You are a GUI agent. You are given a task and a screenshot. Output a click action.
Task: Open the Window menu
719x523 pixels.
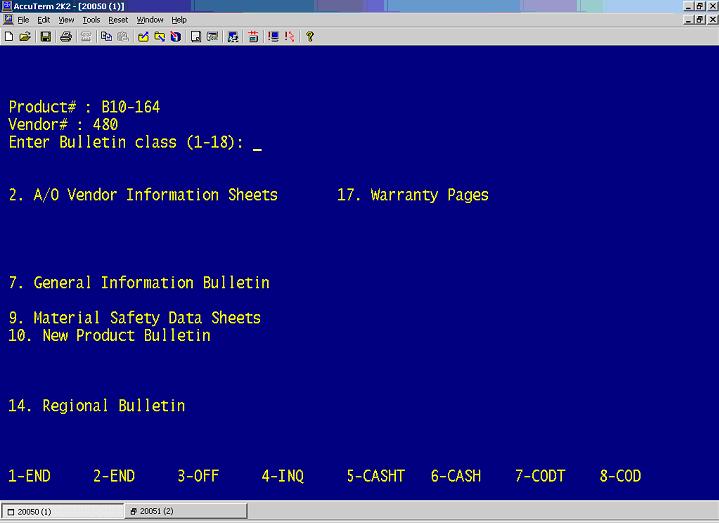coord(150,20)
